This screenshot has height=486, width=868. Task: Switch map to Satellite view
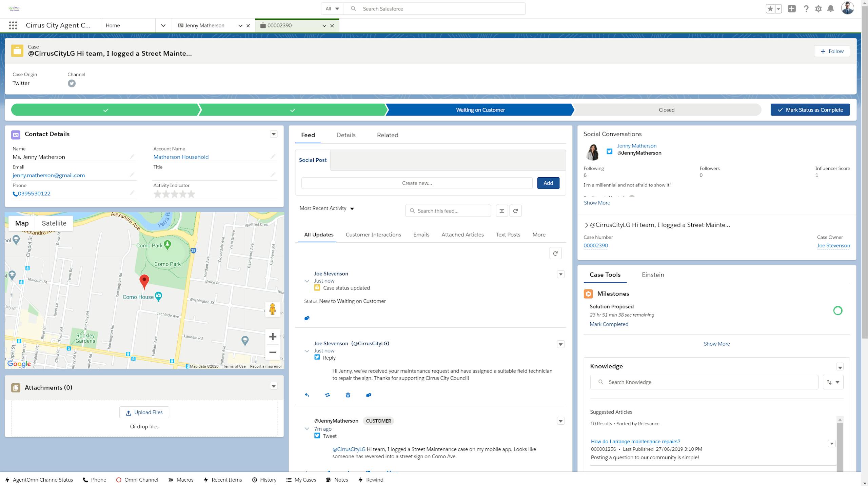coord(54,223)
